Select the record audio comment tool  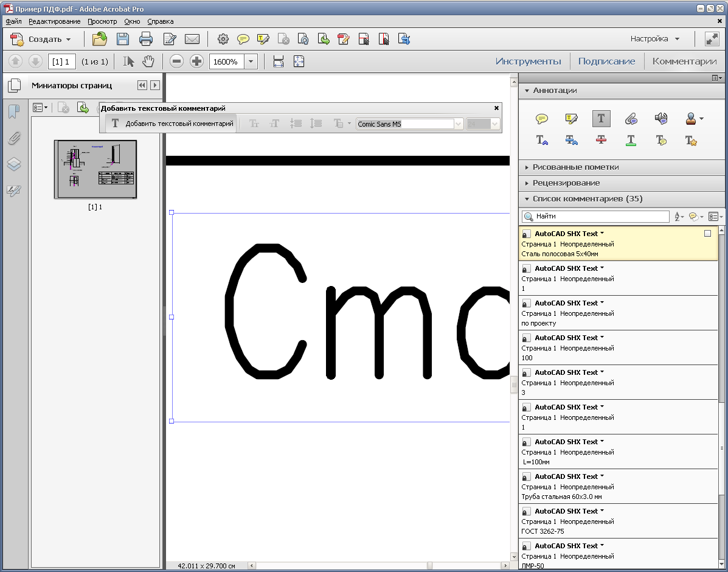point(661,119)
